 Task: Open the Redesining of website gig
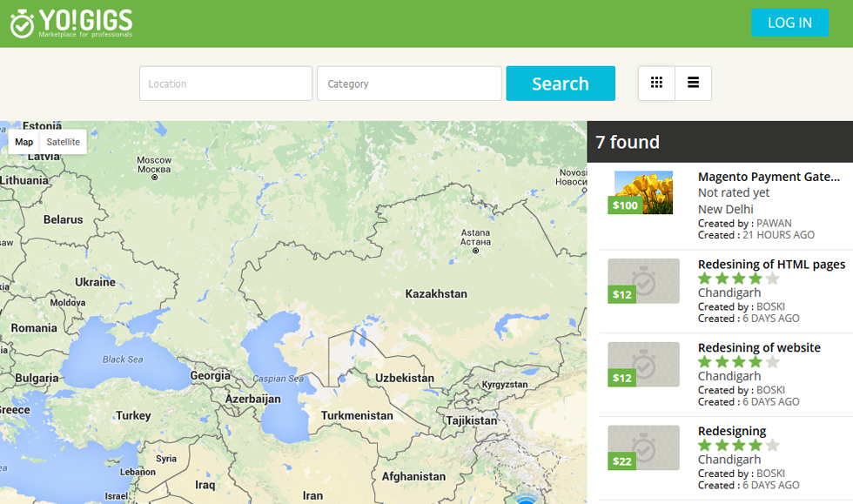[759, 347]
